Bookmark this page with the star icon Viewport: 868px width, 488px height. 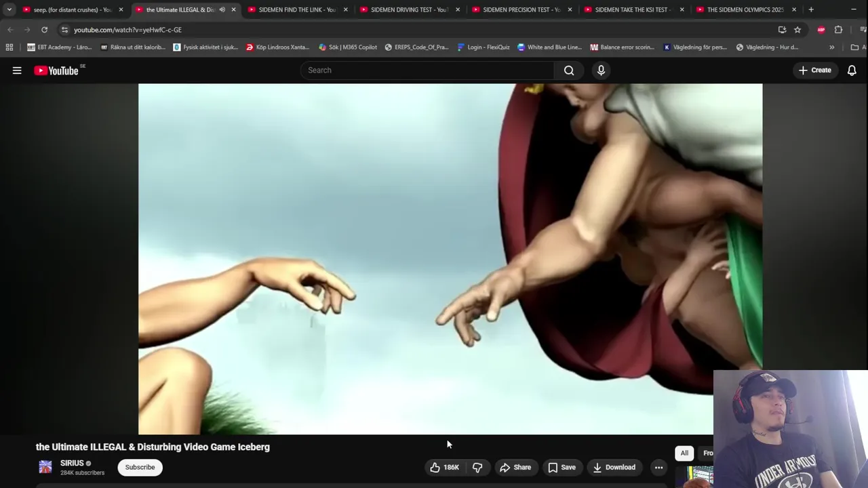coord(797,30)
